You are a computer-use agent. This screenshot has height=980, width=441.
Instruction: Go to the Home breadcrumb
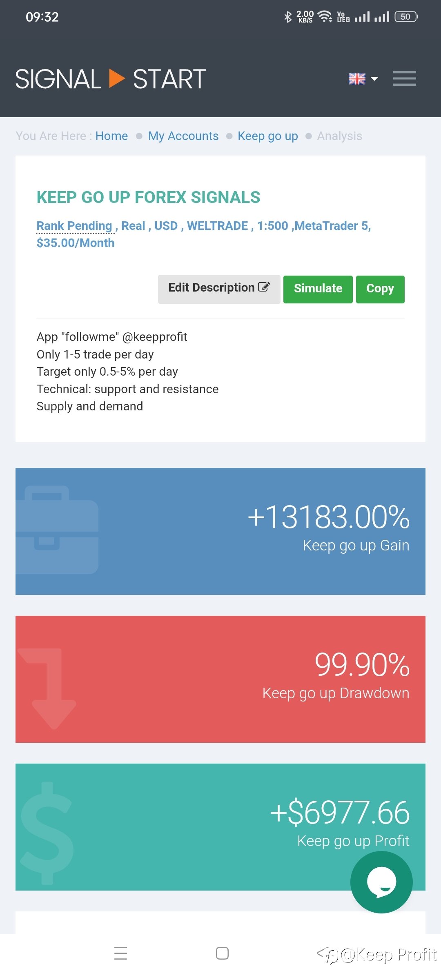[x=111, y=136]
